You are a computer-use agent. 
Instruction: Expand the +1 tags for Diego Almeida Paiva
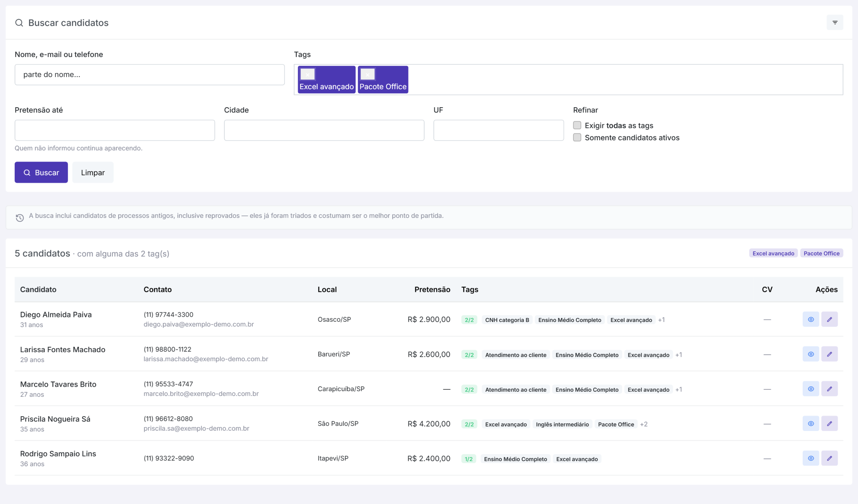pos(662,320)
